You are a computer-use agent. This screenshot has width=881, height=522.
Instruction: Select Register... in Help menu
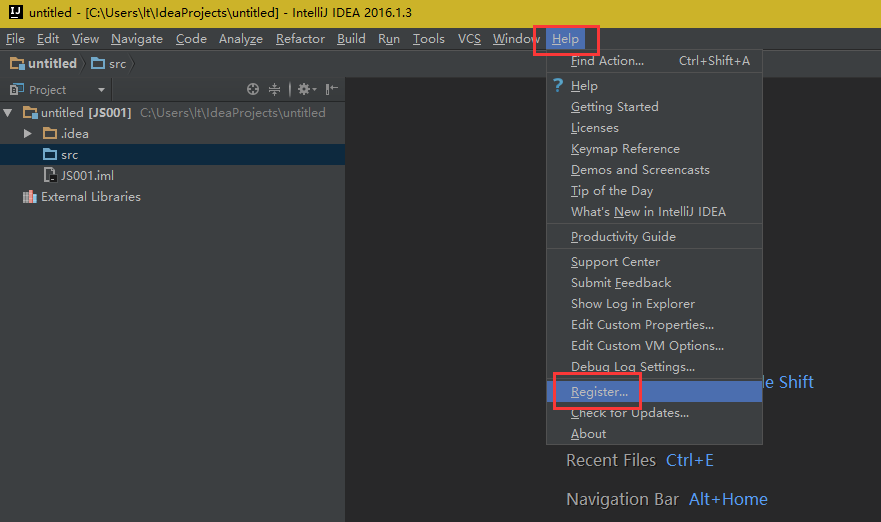tap(655, 392)
